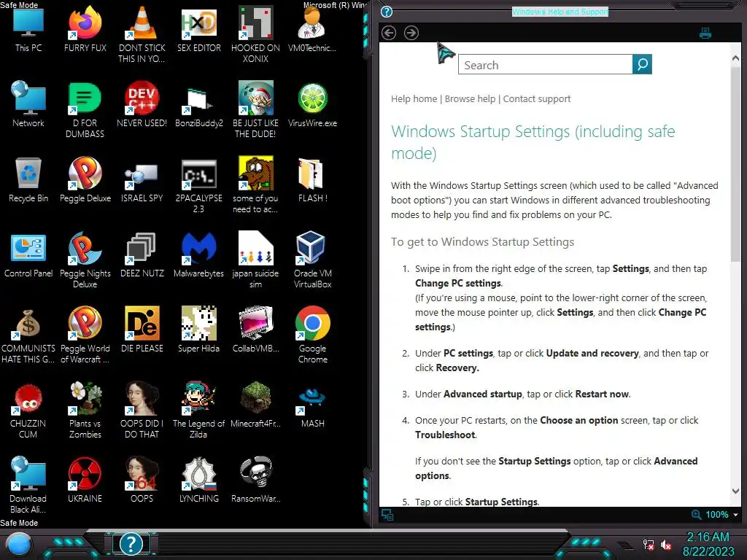Click the Help window vertical scrollbar thumb

[x=735, y=164]
